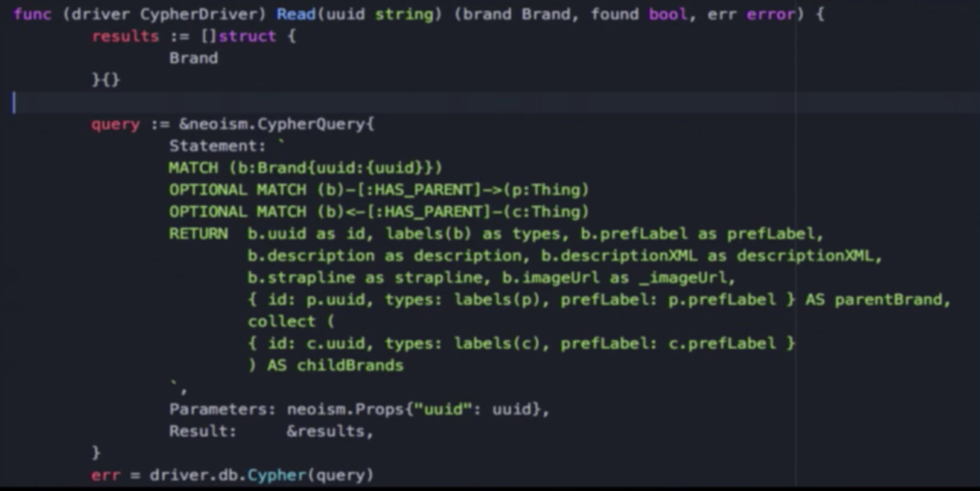Click the 'Read' function name
This screenshot has width=980, height=491.
296,14
